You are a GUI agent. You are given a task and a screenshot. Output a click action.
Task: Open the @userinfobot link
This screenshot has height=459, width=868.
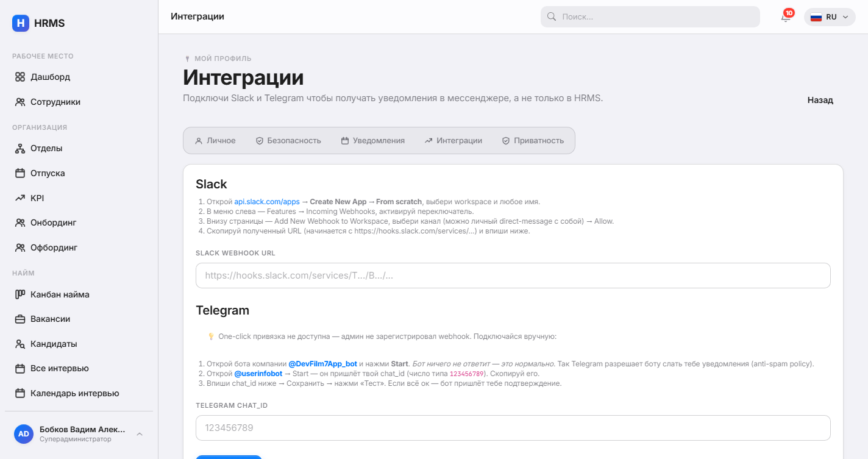(258, 374)
